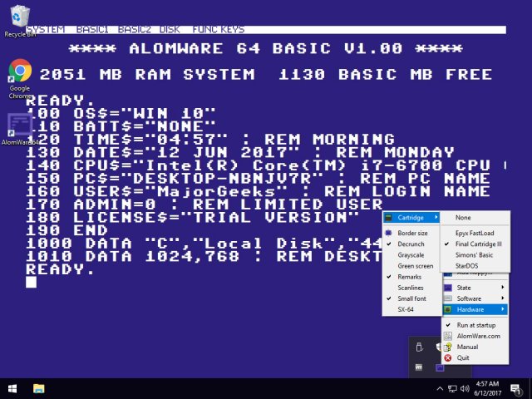Toggle the Small font option
The height and width of the screenshot is (399, 532).
pyautogui.click(x=412, y=298)
